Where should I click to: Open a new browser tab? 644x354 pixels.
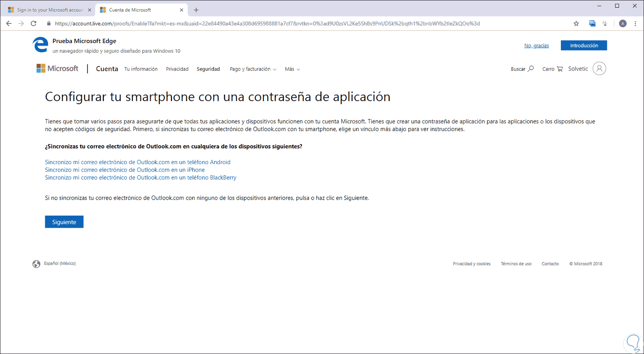(196, 10)
